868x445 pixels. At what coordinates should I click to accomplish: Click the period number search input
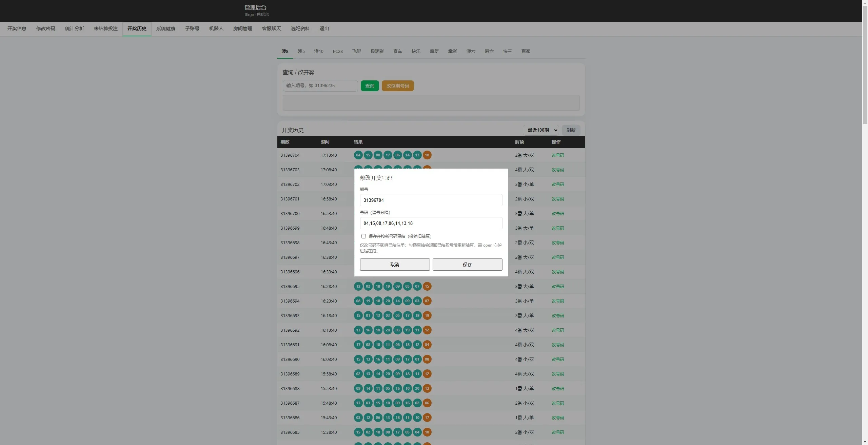point(320,86)
